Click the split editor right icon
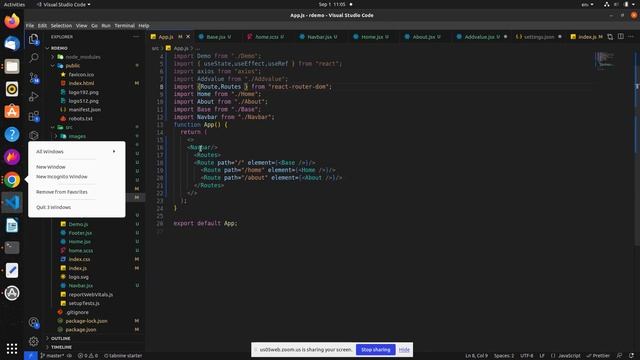The height and width of the screenshot is (360, 640). 620,37
